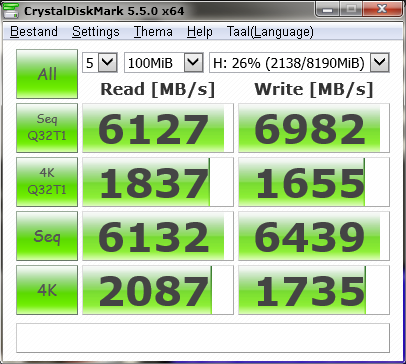Click the Seq Q32T1 read result 6127

(x=158, y=128)
